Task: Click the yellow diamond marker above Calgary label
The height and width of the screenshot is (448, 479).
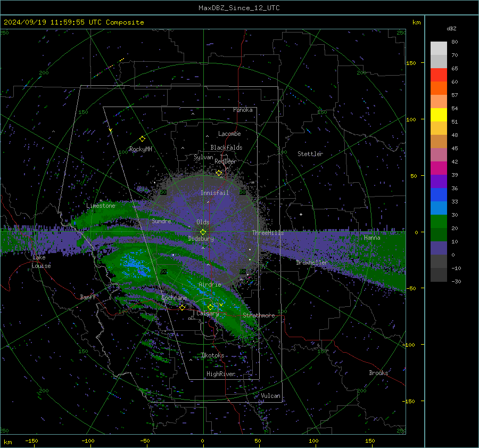Action: [210, 307]
